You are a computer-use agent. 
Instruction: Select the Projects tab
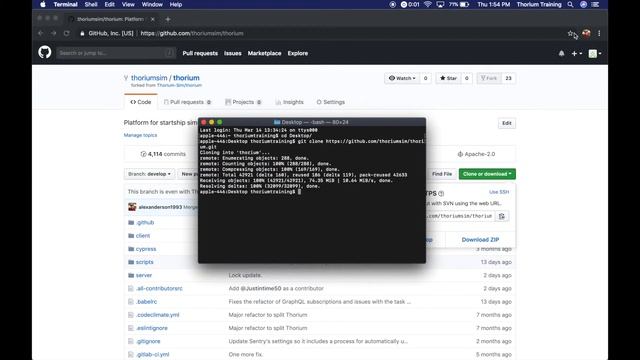(x=243, y=102)
